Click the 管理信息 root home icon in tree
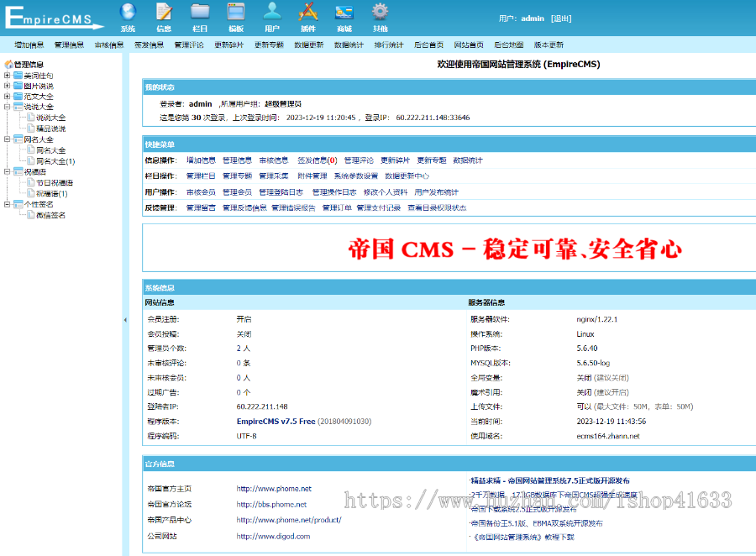The width and height of the screenshot is (756, 556). (x=8, y=64)
